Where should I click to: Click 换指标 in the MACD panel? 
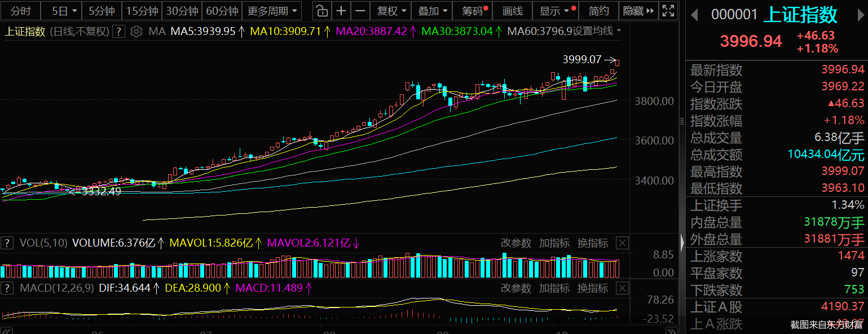(x=593, y=288)
